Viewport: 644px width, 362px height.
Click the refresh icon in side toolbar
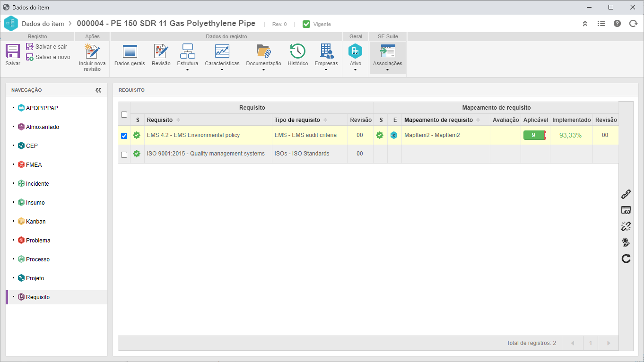tap(626, 259)
